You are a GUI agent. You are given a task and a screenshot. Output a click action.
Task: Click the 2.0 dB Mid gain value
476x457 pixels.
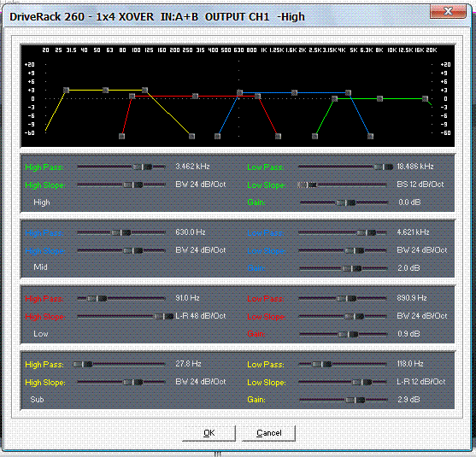tap(408, 268)
